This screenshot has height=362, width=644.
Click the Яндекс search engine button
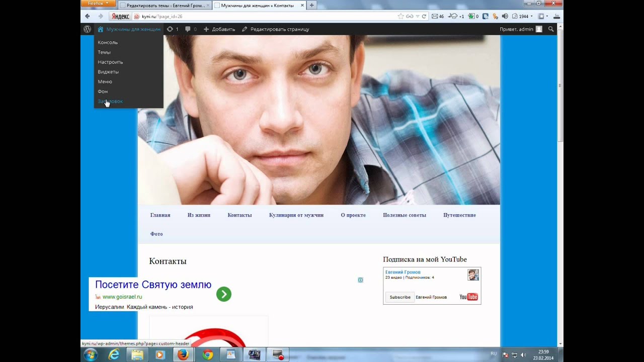tap(119, 16)
